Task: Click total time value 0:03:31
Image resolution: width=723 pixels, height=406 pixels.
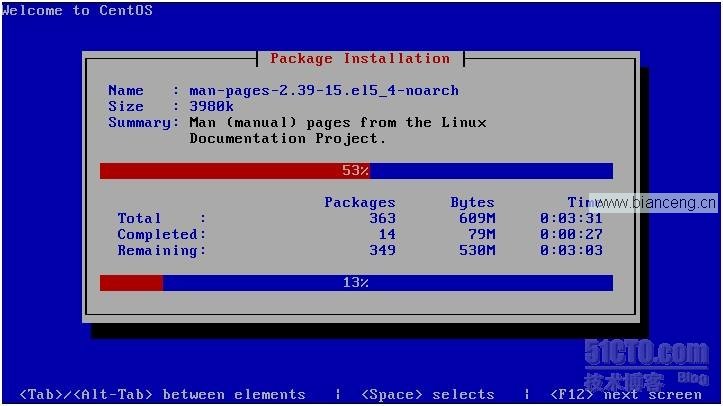Action: pos(571,218)
